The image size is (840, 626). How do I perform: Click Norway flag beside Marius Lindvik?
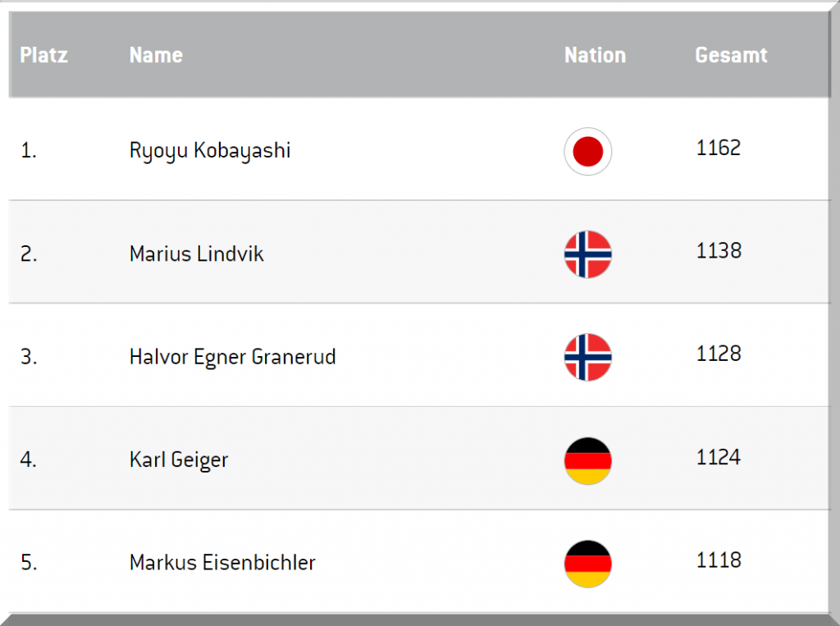587,254
